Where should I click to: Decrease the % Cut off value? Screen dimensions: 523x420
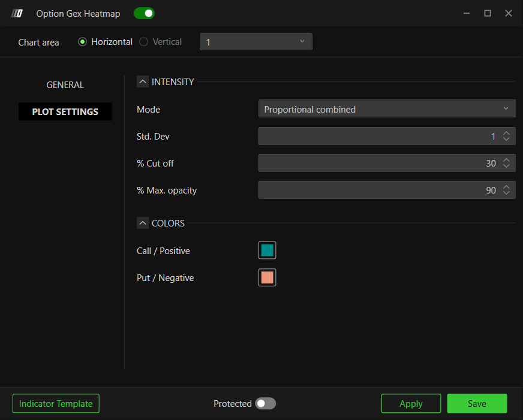506,166
